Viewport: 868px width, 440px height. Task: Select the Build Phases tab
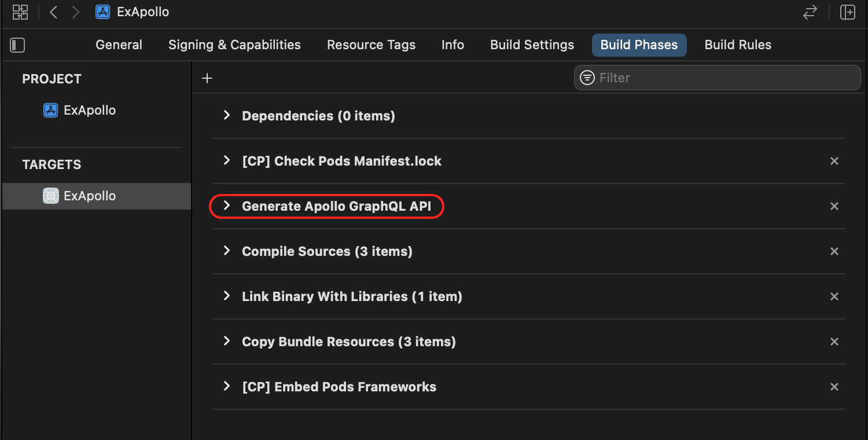coord(639,45)
